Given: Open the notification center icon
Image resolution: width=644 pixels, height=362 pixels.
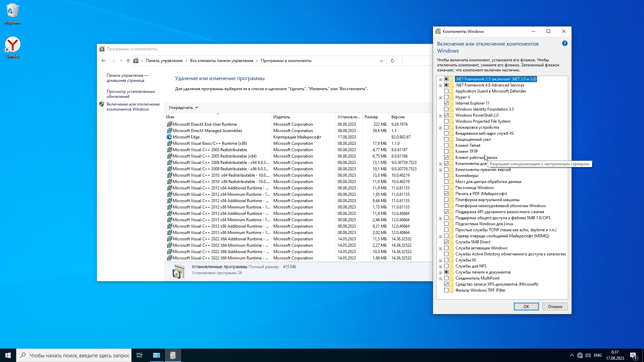Looking at the screenshot, I should coord(633,355).
